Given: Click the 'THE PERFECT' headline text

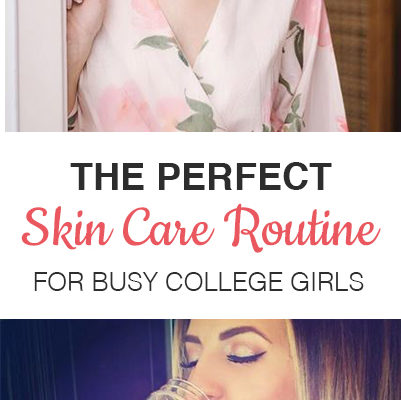Looking at the screenshot, I should click(x=201, y=177).
